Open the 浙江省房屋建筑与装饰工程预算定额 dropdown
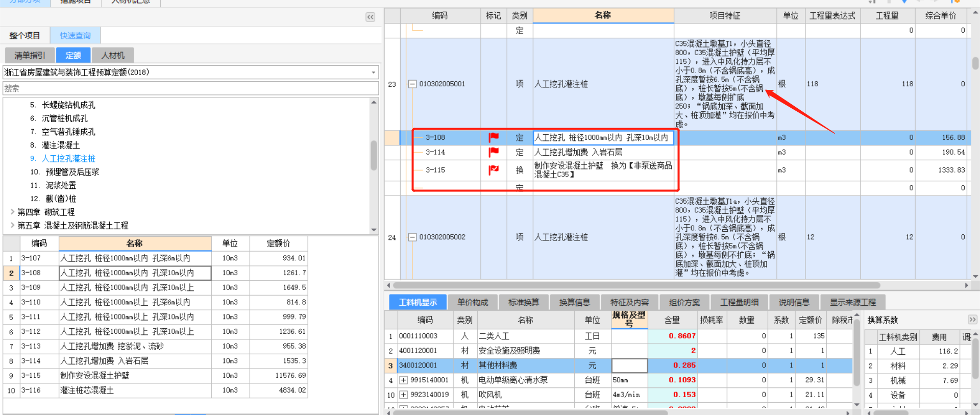This screenshot has height=415, width=980. pos(374,72)
